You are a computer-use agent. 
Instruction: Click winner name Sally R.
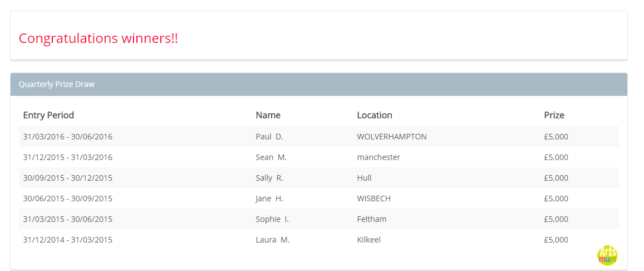269,178
